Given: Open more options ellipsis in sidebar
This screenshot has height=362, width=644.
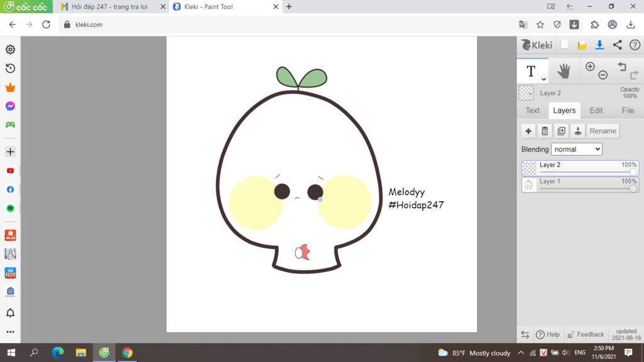Looking at the screenshot, I should pos(10,332).
